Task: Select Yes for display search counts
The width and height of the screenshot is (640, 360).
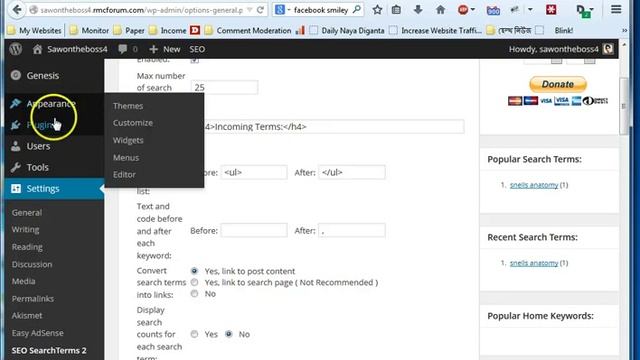Action: 194,334
